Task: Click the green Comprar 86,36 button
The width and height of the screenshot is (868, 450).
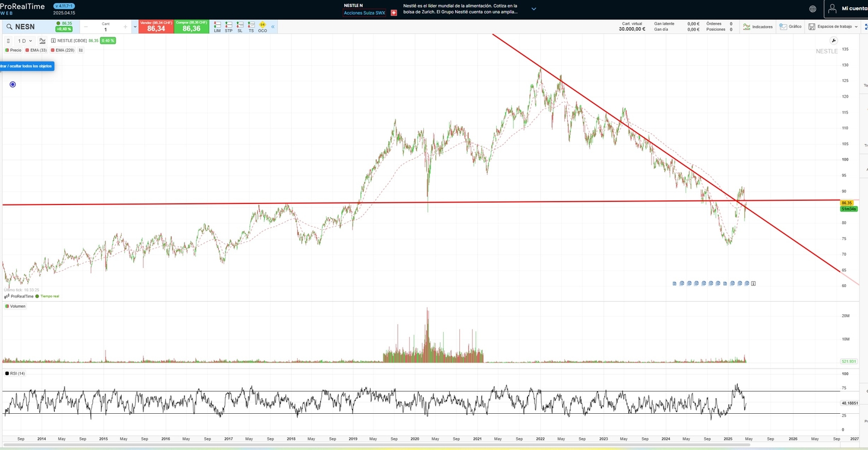Action: [191, 27]
